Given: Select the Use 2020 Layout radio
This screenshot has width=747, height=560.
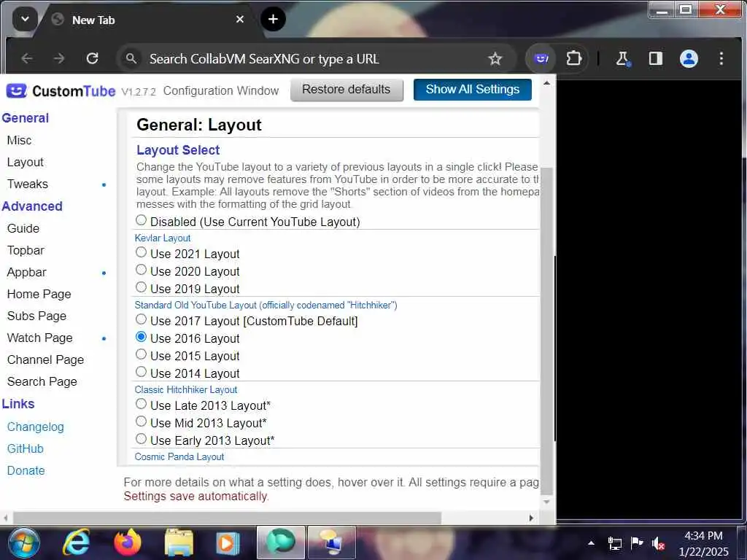Looking at the screenshot, I should 141,270.
